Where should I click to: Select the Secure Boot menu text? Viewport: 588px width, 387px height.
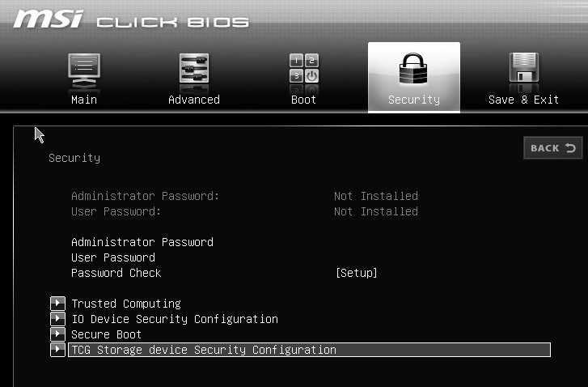click(107, 334)
